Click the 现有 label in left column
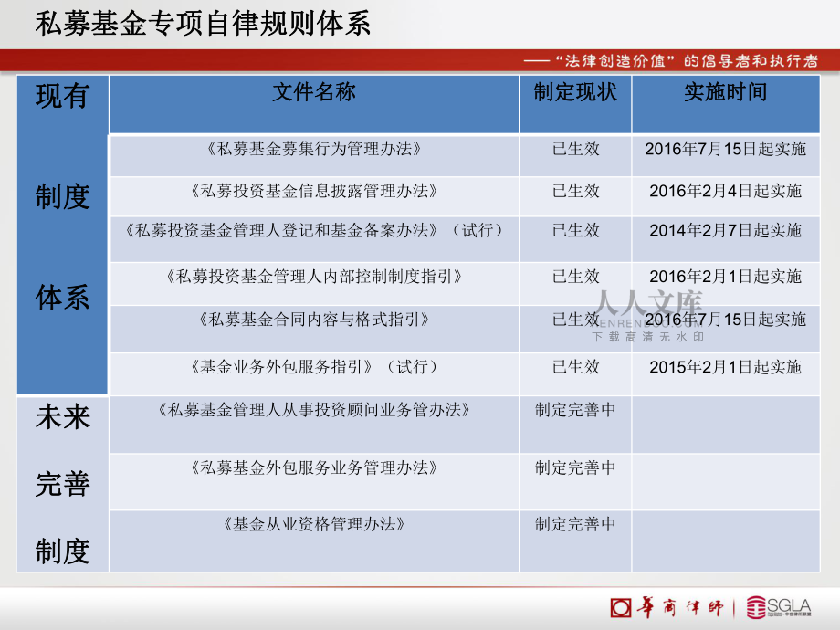840x630 pixels. pos(62,97)
